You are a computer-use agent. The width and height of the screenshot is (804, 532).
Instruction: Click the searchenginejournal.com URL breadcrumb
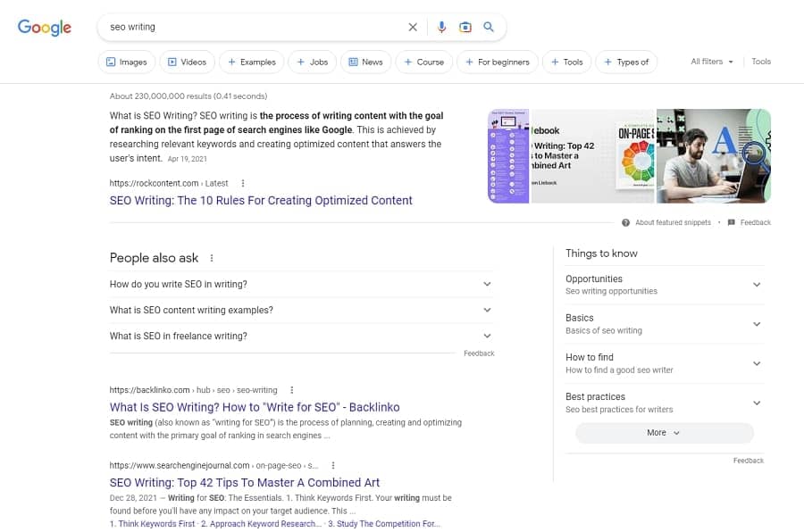tap(214, 465)
